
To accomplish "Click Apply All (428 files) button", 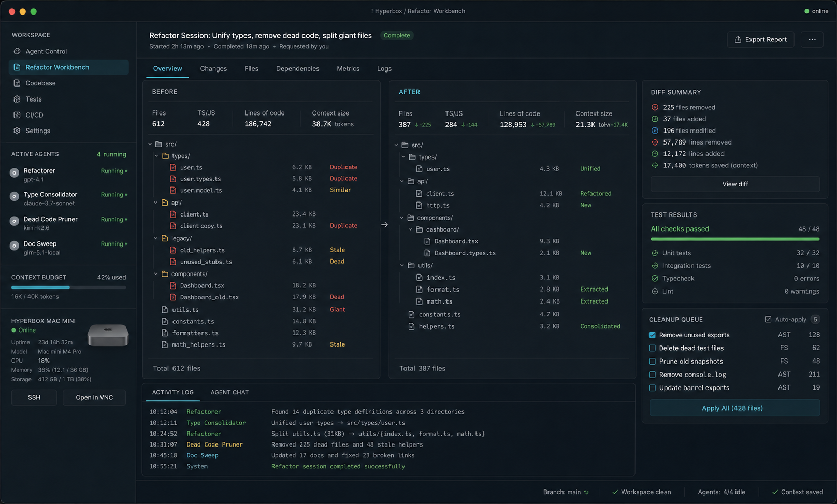I will 734,408.
